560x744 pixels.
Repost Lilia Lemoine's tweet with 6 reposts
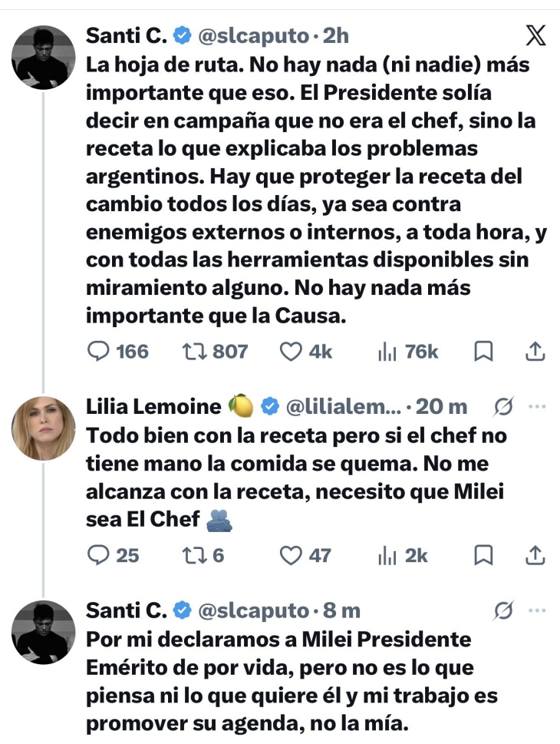point(203,555)
